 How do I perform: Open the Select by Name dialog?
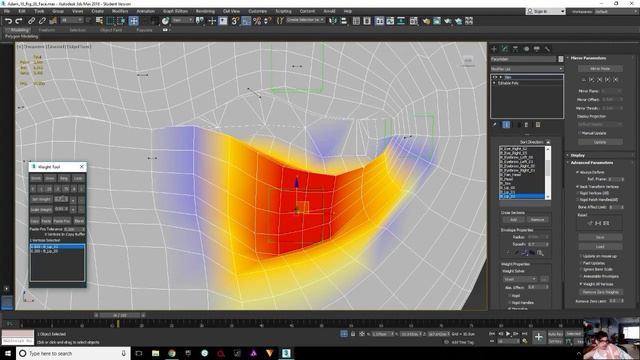[x=99, y=20]
